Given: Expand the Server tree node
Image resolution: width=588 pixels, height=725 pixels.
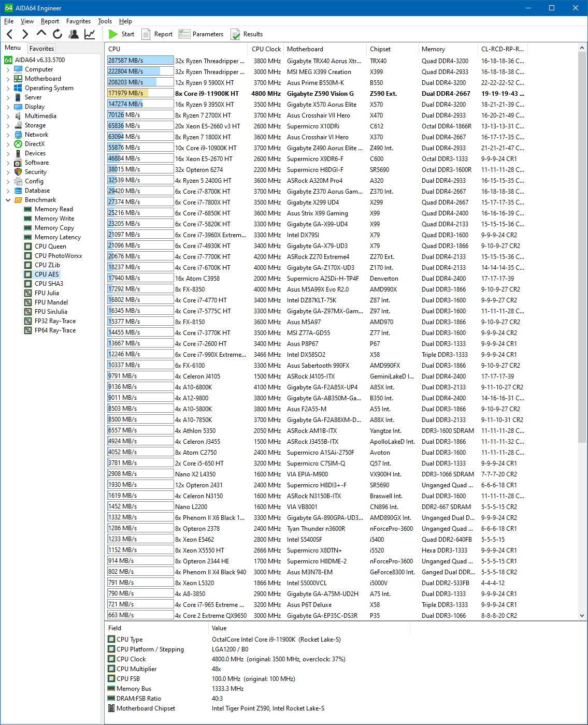Looking at the screenshot, I should click(x=8, y=97).
